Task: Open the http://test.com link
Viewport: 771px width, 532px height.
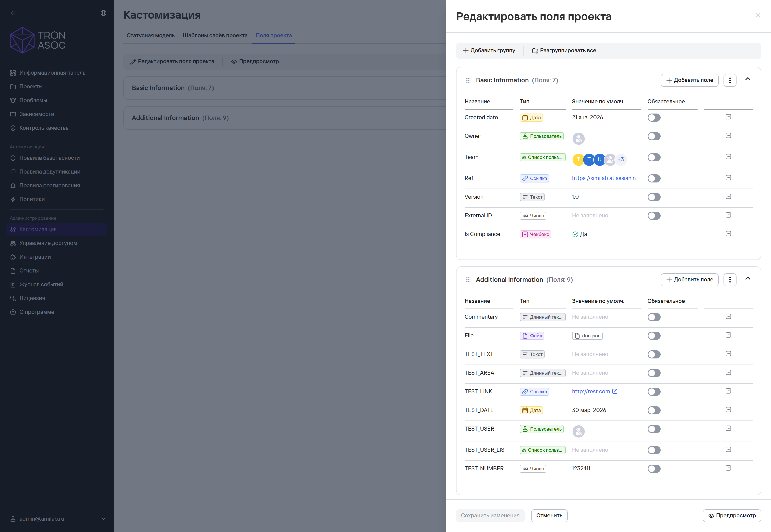Action: [x=591, y=392]
